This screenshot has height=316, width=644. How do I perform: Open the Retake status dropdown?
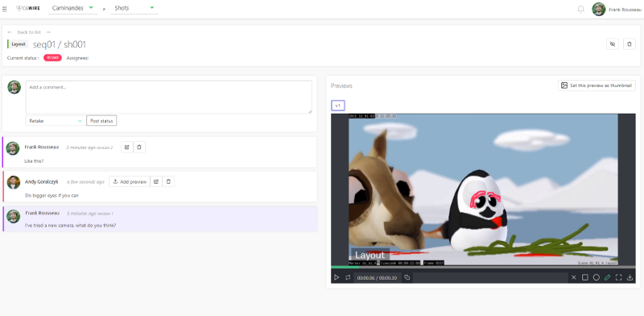[x=56, y=121]
